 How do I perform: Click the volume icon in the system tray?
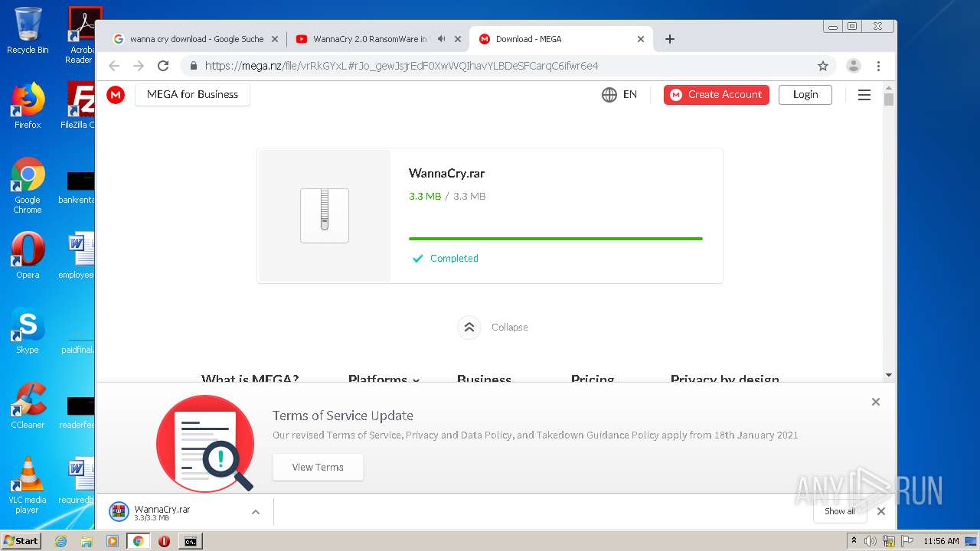click(871, 541)
